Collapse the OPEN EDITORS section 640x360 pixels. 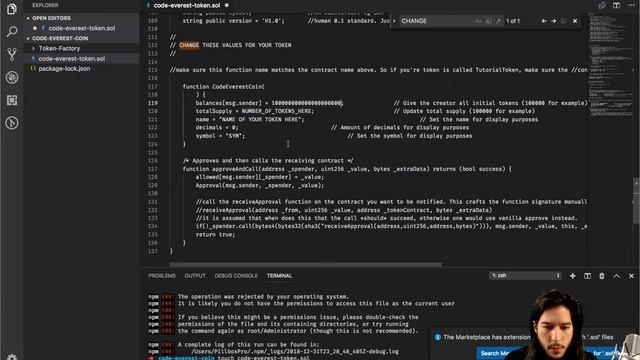click(51, 18)
